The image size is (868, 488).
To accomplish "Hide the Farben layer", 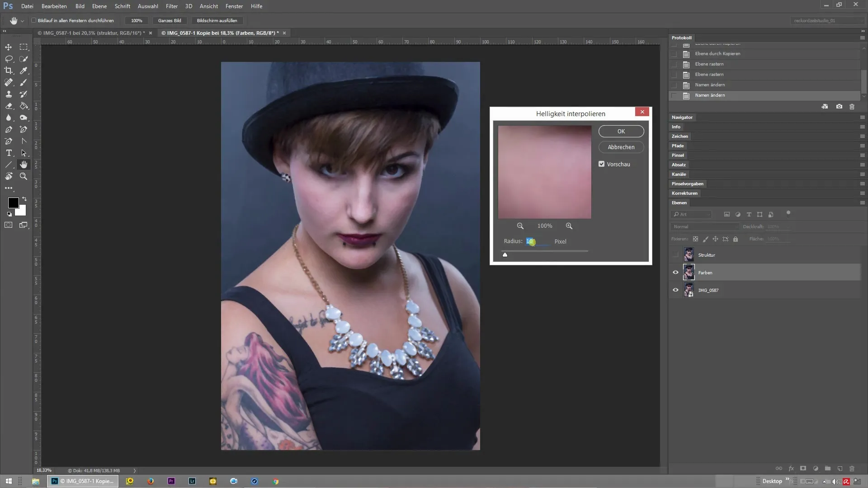I will point(675,272).
